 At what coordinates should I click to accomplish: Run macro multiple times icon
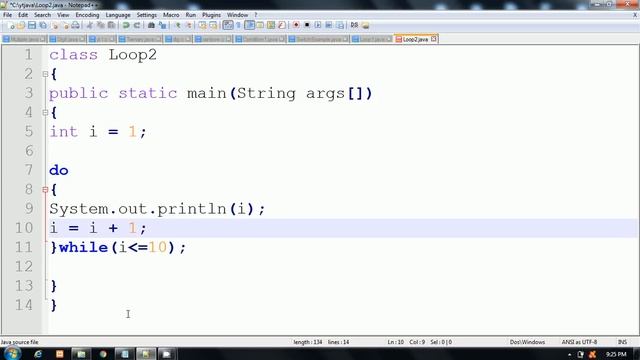(329, 25)
